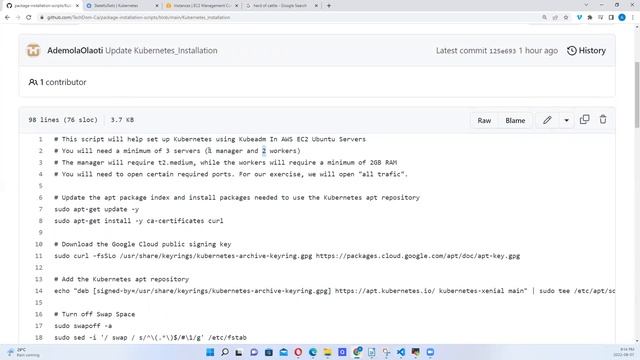Share this page icon in address bar
The width and height of the screenshot is (640, 360).
click(555, 17)
